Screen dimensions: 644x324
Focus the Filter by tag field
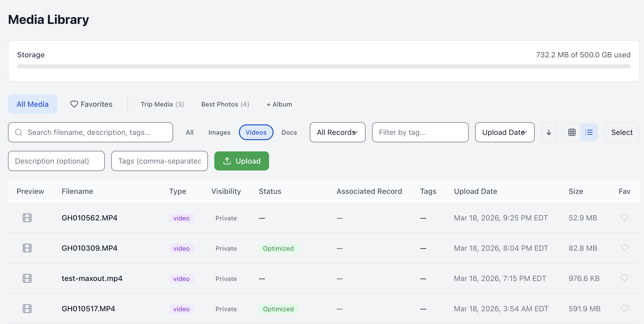point(420,132)
